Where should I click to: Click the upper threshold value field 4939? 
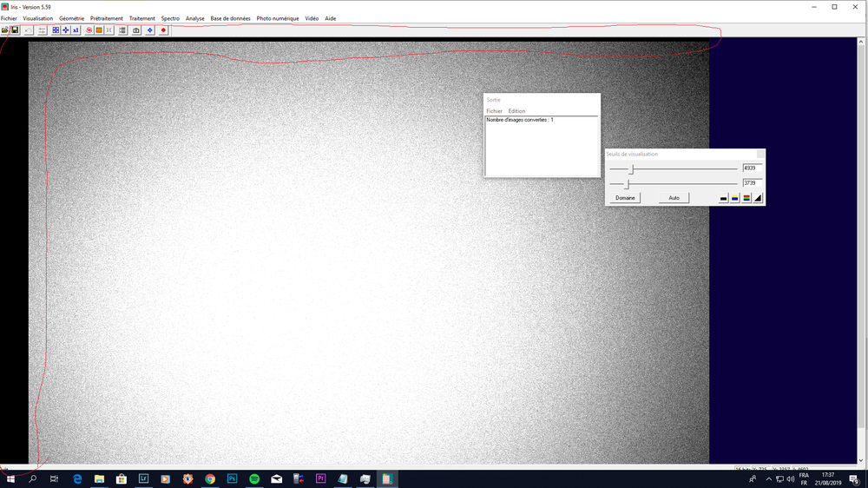(x=753, y=168)
